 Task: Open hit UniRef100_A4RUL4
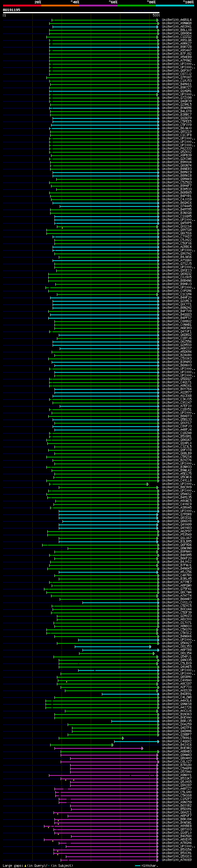coord(176,20)
